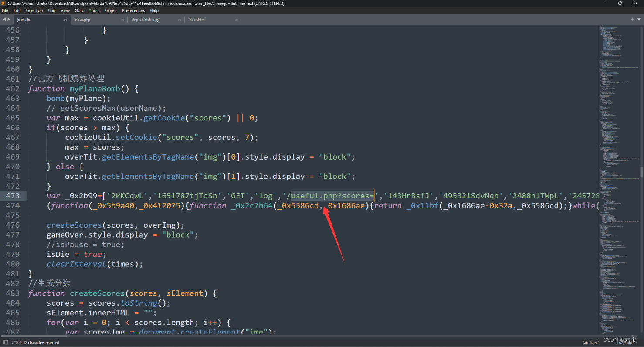644x347 pixels.
Task: Open the Goto menu
Action: (x=79, y=10)
